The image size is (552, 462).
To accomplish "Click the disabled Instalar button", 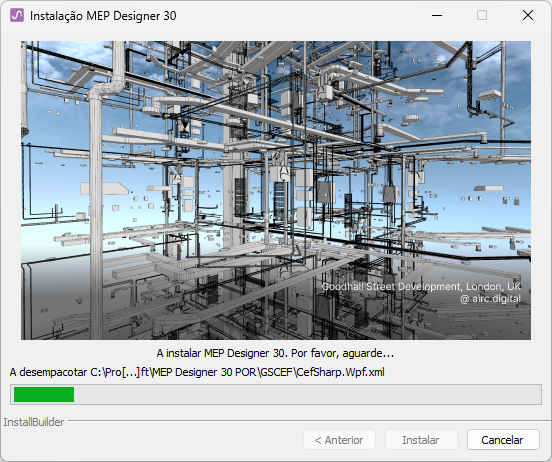I will pyautogui.click(x=421, y=440).
